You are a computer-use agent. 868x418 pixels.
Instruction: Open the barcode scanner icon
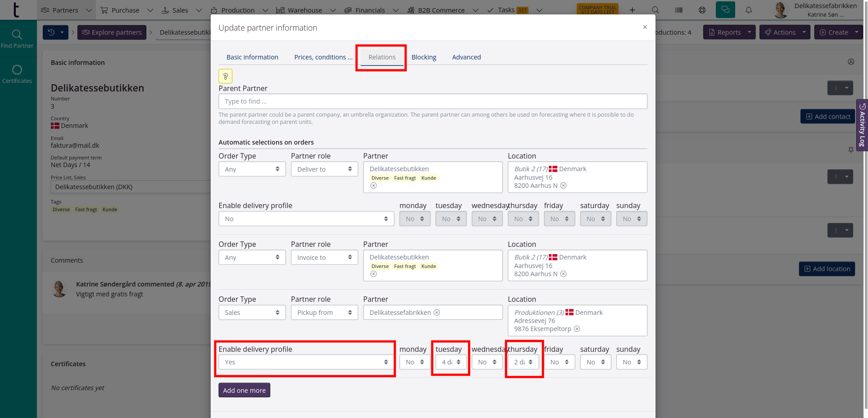[x=679, y=10]
